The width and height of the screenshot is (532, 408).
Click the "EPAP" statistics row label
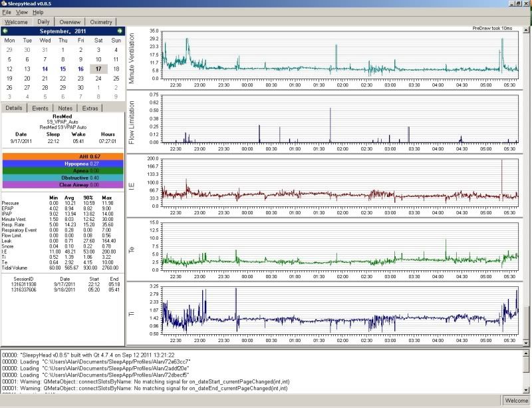[x=7, y=208]
